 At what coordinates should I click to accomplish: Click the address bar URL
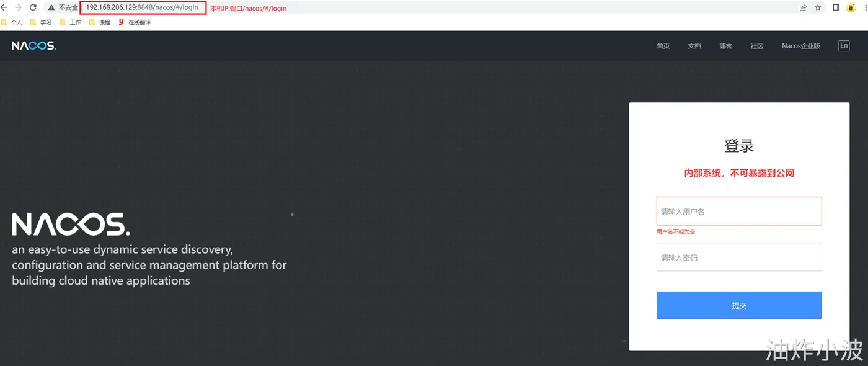142,7
